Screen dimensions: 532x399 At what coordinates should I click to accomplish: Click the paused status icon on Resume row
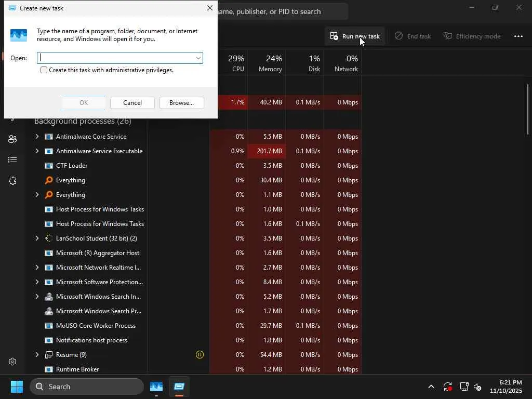point(200,354)
